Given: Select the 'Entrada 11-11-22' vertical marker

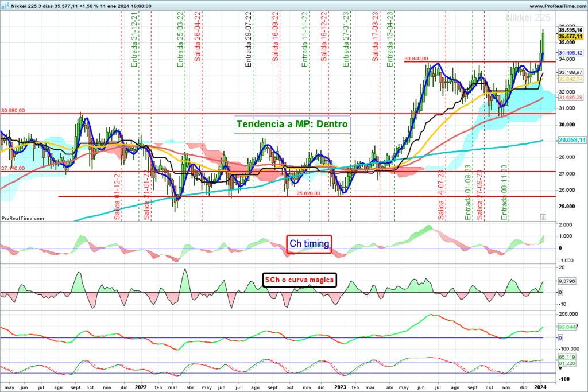Looking at the screenshot, I should point(305,40).
